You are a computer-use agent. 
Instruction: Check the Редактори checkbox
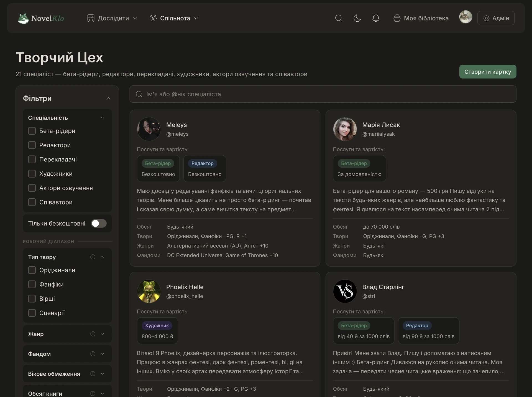32,145
